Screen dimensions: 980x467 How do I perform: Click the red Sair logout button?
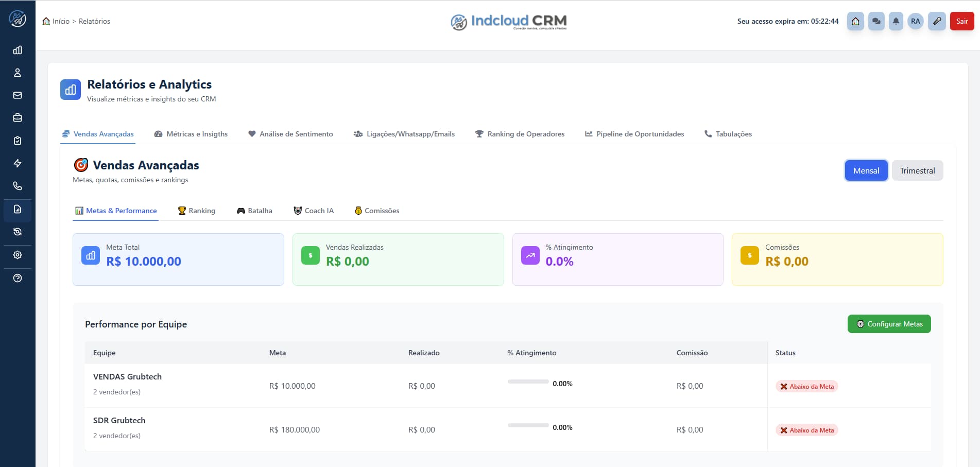pos(961,21)
